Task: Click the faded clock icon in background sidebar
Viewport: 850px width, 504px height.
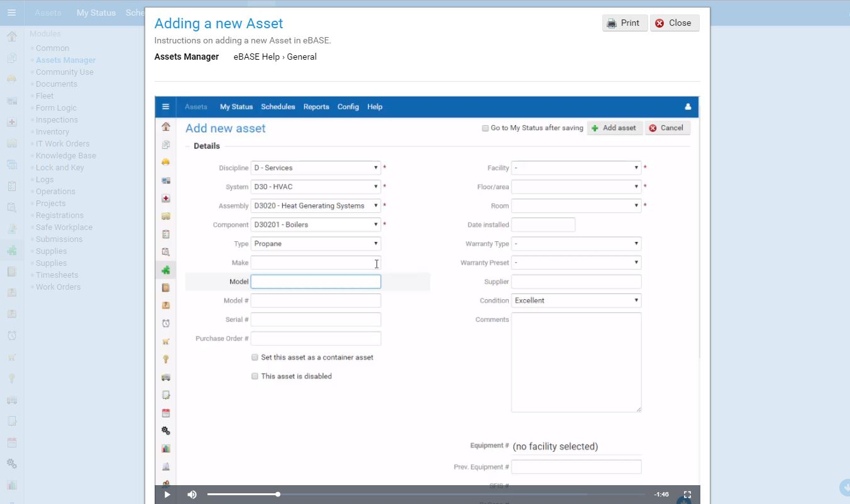Action: (12, 336)
